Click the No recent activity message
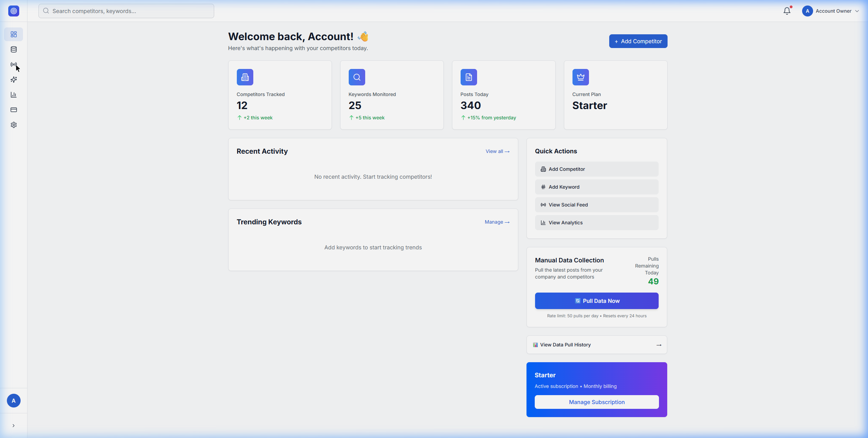 [373, 177]
